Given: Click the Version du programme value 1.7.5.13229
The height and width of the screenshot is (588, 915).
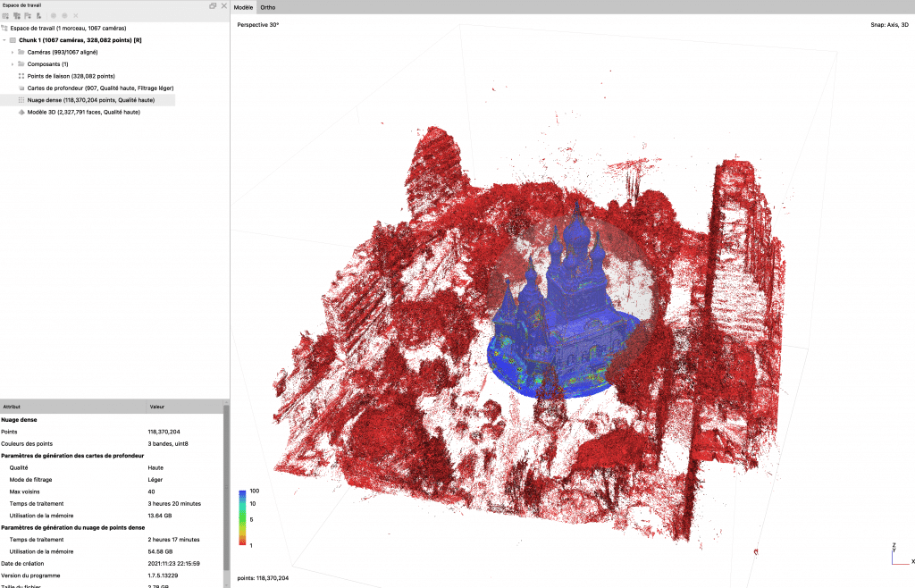Looking at the screenshot, I should [x=164, y=575].
